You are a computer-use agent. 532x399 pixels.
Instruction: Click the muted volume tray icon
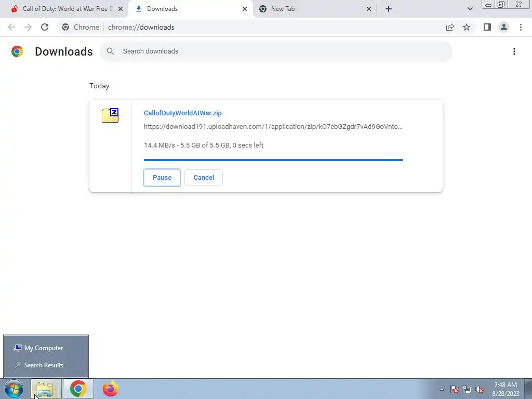pyautogui.click(x=480, y=389)
